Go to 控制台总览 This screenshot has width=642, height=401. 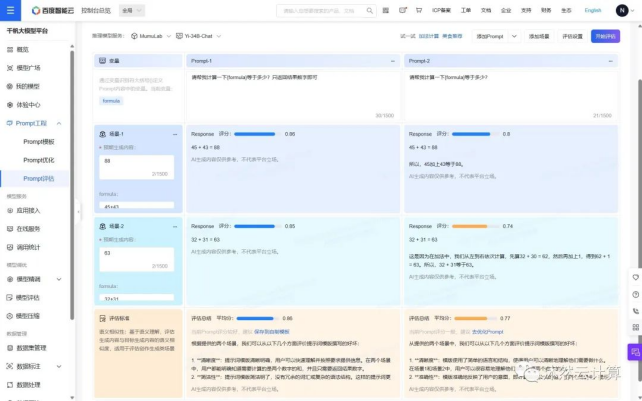(96, 11)
